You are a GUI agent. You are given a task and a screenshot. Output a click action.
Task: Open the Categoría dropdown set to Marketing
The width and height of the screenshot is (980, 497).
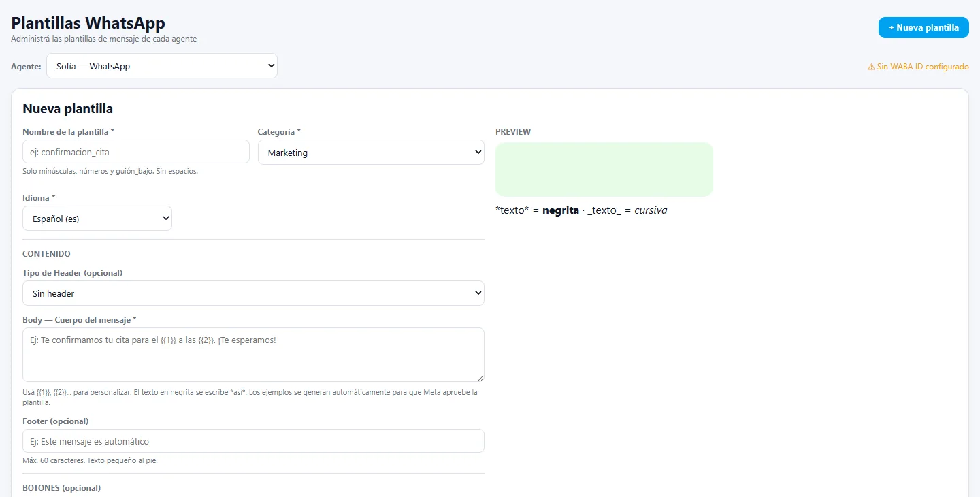(x=371, y=153)
